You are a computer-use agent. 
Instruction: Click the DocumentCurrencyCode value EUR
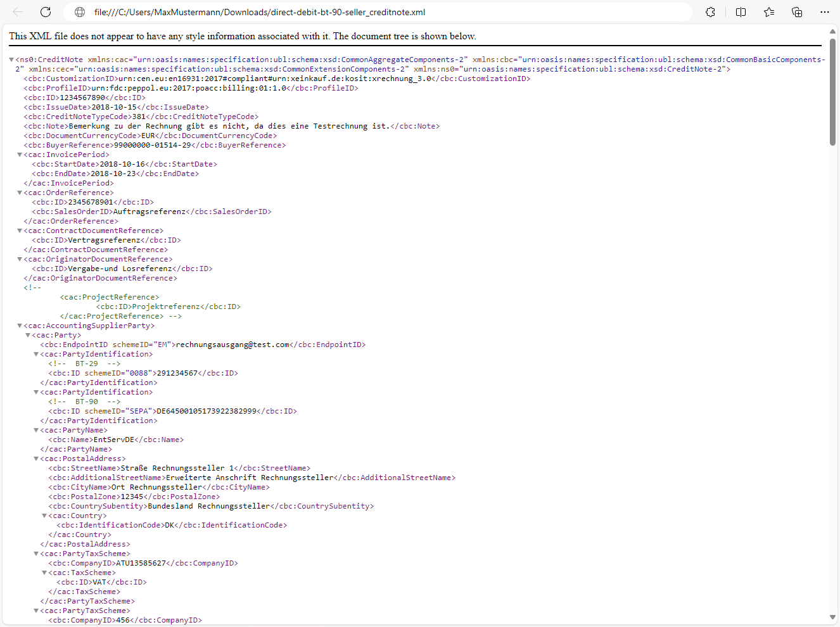(148, 136)
